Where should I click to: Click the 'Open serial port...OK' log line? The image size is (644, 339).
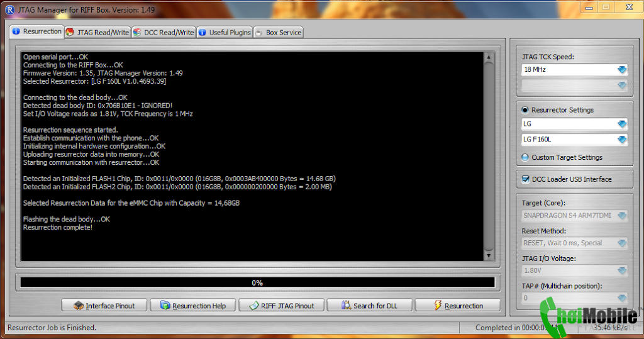point(55,57)
